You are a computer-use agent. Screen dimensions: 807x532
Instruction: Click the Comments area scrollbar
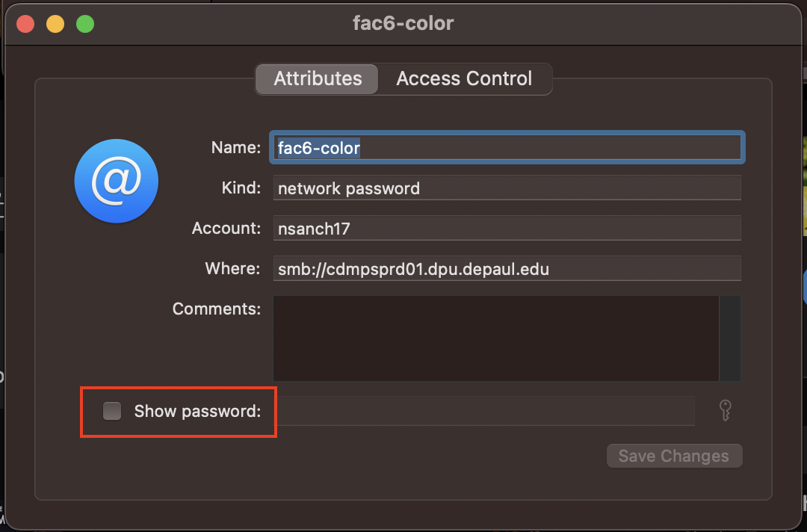(729, 338)
